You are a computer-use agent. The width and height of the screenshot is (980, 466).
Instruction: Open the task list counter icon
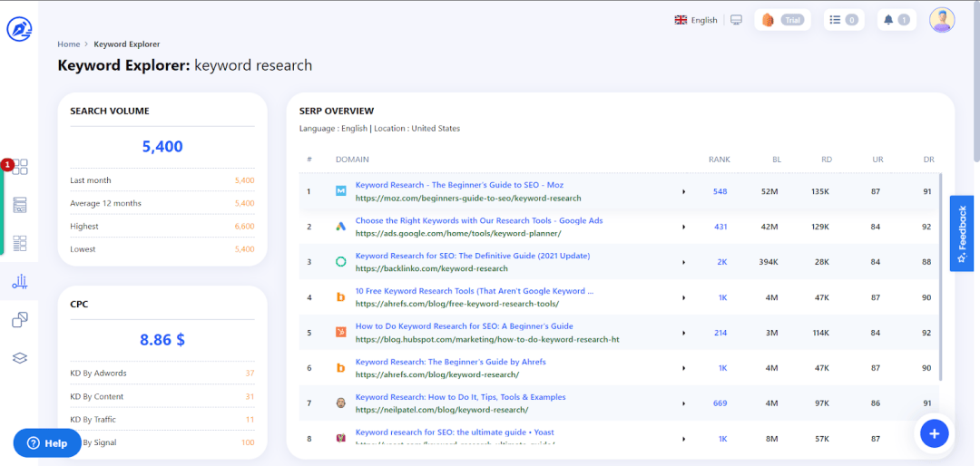(x=843, y=20)
